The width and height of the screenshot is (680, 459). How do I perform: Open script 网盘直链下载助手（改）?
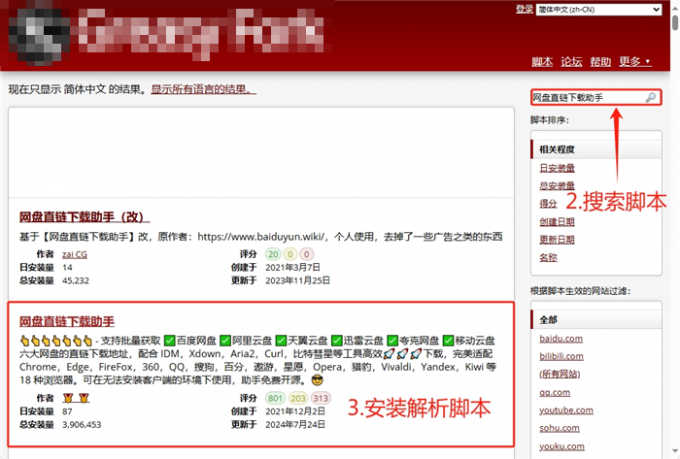coord(85,216)
